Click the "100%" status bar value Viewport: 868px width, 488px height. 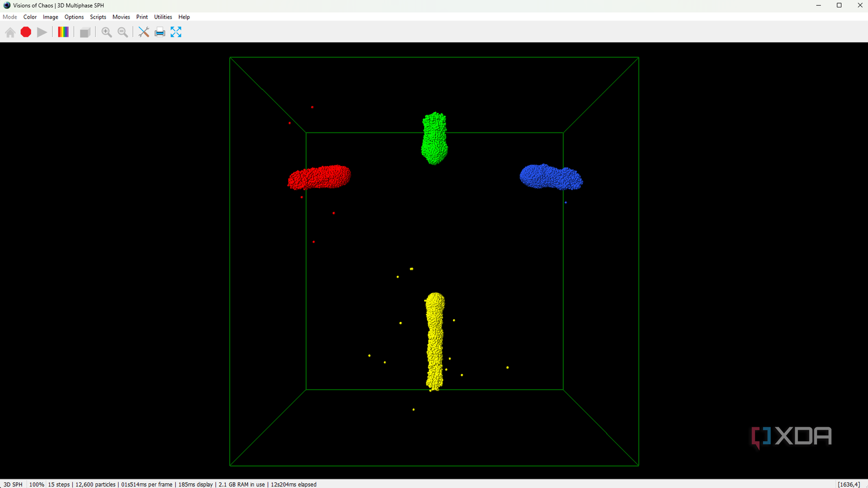click(36, 485)
